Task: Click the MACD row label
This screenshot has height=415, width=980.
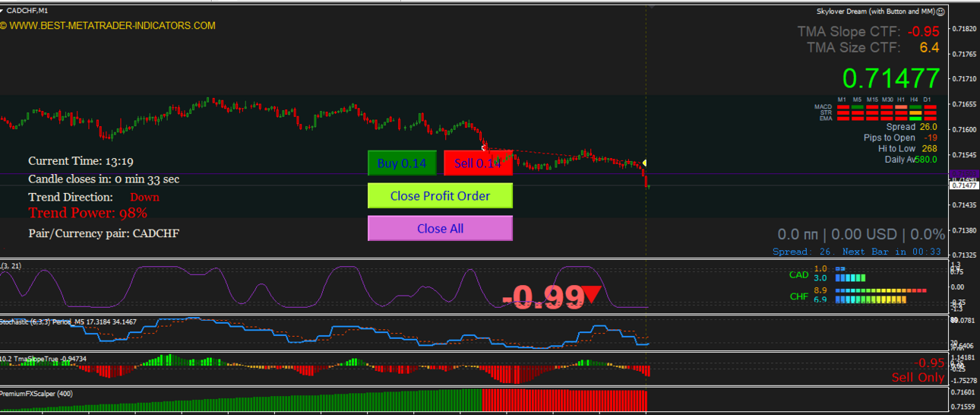Action: click(x=824, y=106)
